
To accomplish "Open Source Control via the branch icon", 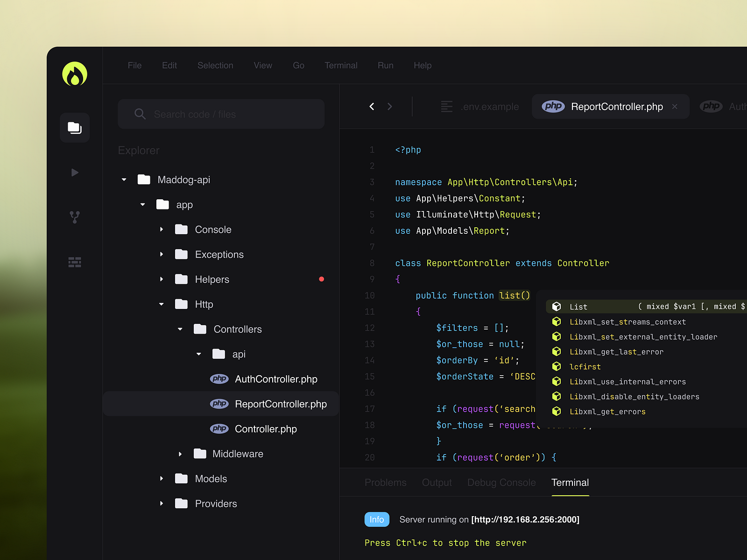I will (74, 217).
